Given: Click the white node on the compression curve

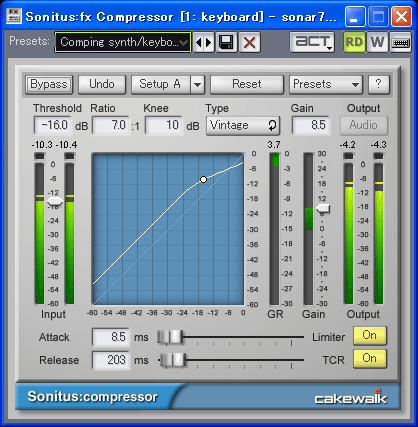Looking at the screenshot, I should 203,180.
